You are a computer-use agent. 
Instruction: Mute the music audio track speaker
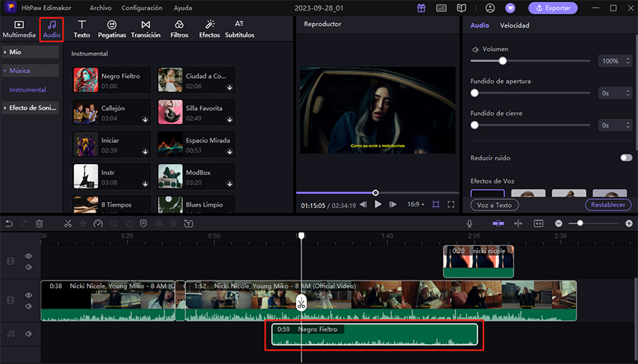(28, 334)
